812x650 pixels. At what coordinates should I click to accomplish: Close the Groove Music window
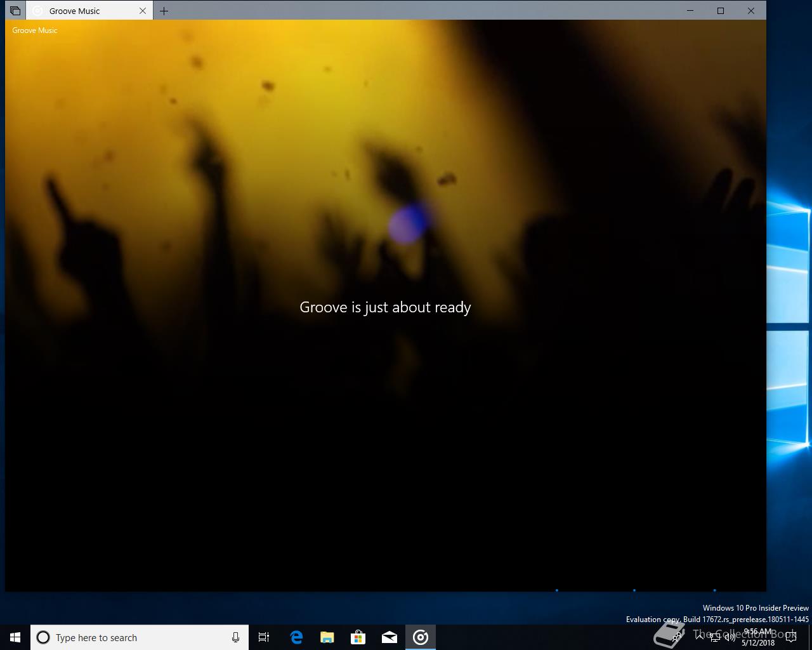pos(751,11)
